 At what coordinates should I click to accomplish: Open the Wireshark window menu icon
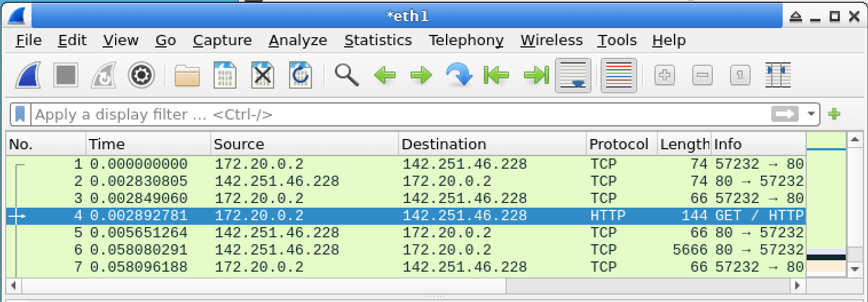tap(17, 17)
